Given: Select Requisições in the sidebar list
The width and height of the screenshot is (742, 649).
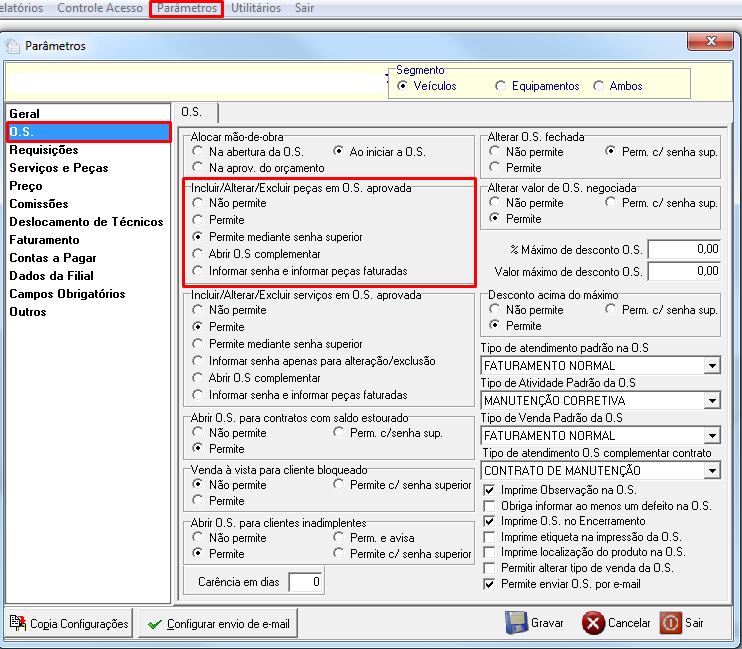Looking at the screenshot, I should point(44,150).
